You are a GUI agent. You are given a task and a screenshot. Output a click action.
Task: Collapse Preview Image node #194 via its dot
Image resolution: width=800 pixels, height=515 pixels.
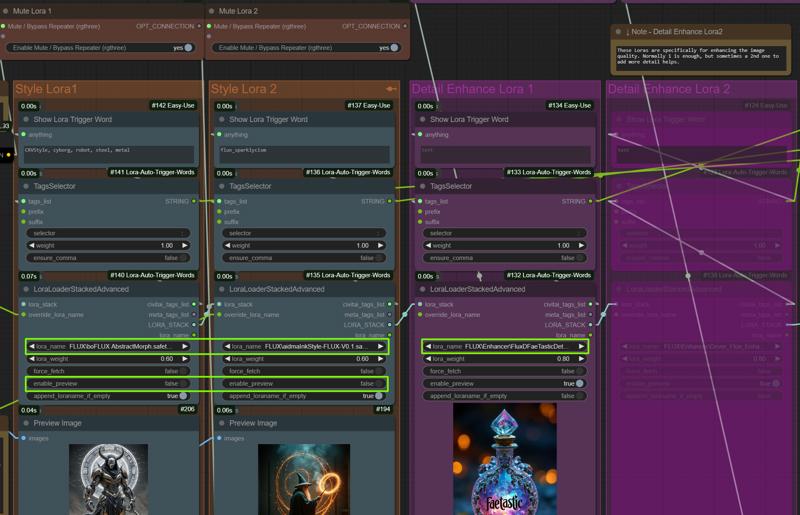pyautogui.click(x=221, y=423)
